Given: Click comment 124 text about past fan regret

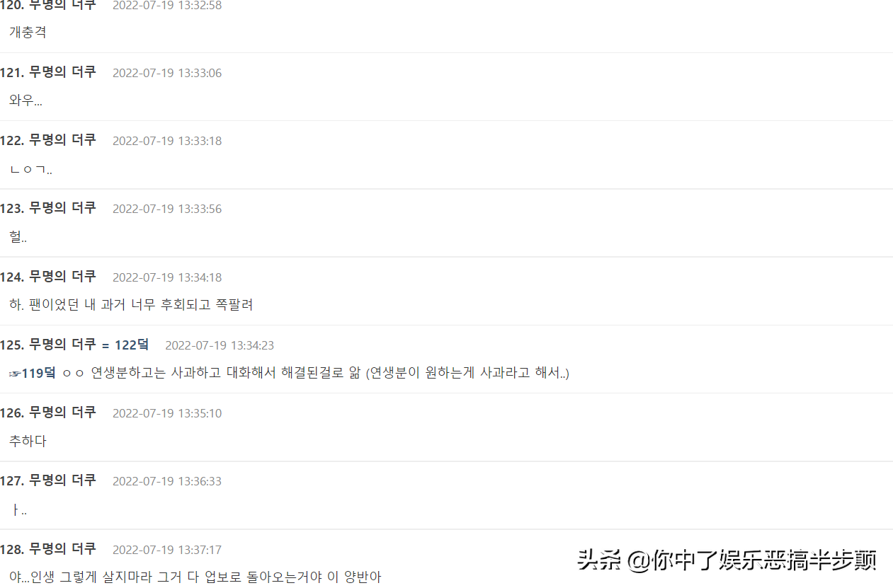Looking at the screenshot, I should pyautogui.click(x=131, y=305).
